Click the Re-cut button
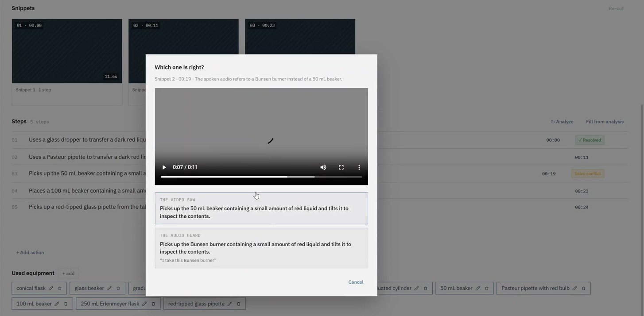 pyautogui.click(x=616, y=8)
